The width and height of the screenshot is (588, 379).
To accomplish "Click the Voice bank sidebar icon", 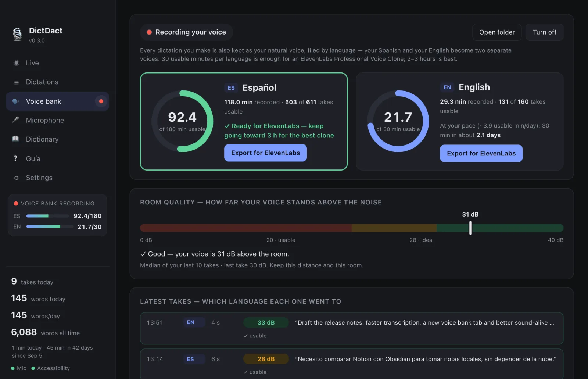I will [x=15, y=101].
